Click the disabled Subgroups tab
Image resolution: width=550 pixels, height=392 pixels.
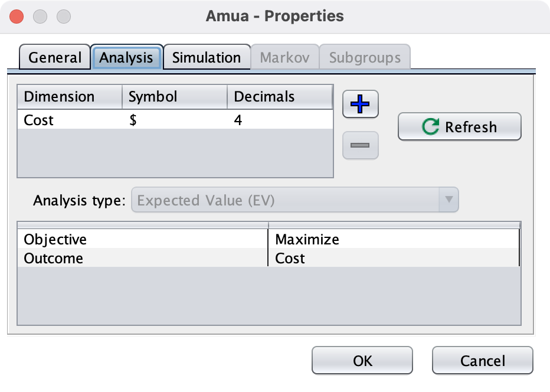click(x=364, y=58)
